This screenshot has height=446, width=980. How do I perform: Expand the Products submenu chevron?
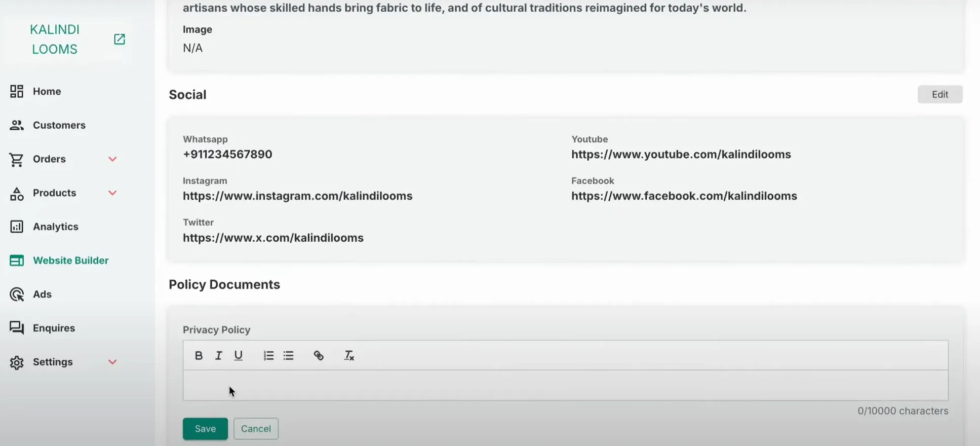point(112,193)
